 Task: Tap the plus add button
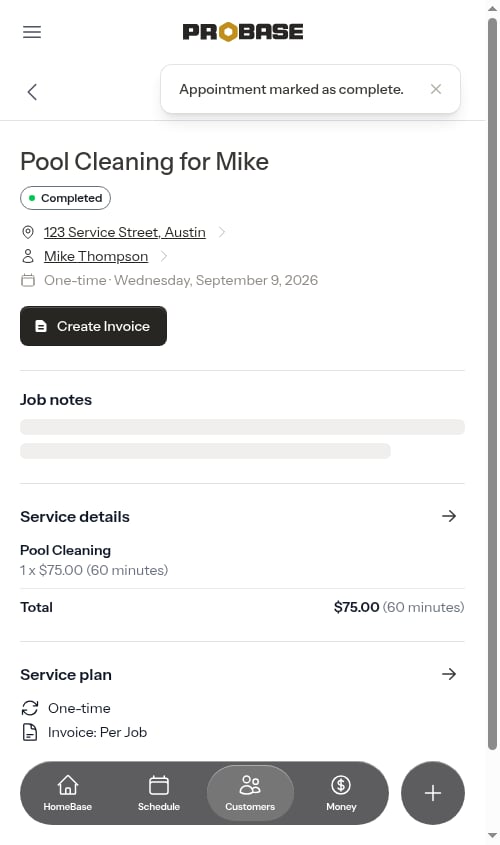coord(433,793)
